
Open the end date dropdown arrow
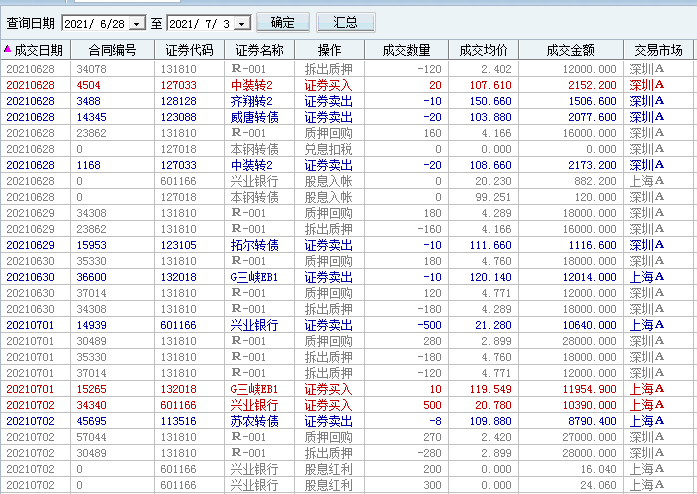pos(241,23)
